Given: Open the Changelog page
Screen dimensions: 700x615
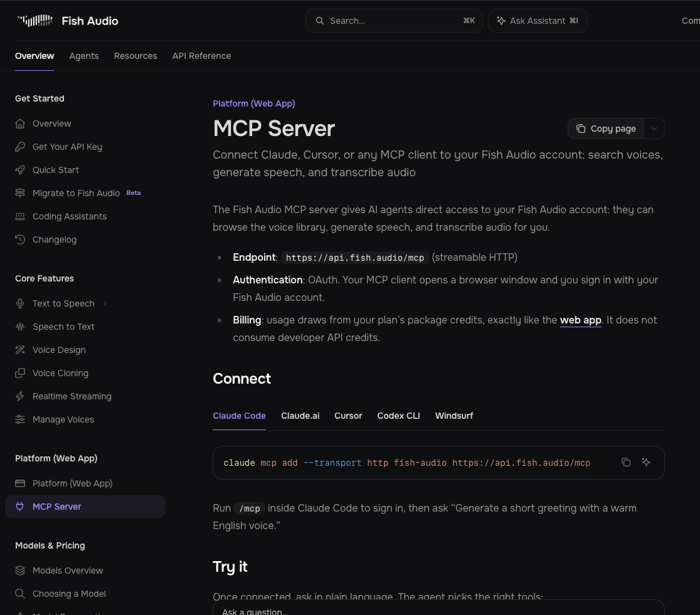Looking at the screenshot, I should point(55,239).
